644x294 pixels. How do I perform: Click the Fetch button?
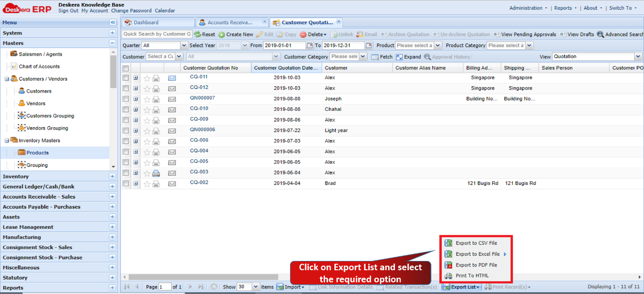click(x=382, y=57)
